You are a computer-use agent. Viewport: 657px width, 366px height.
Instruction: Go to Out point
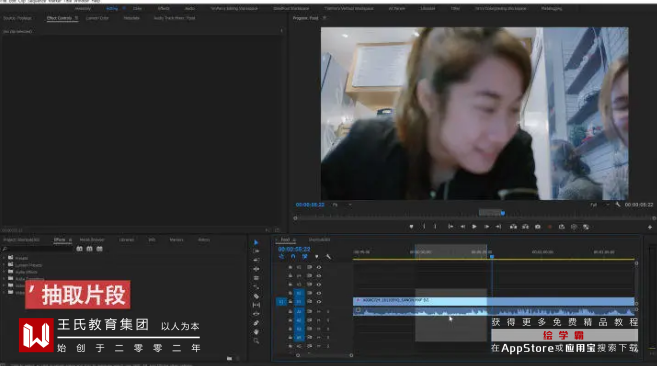(x=499, y=227)
